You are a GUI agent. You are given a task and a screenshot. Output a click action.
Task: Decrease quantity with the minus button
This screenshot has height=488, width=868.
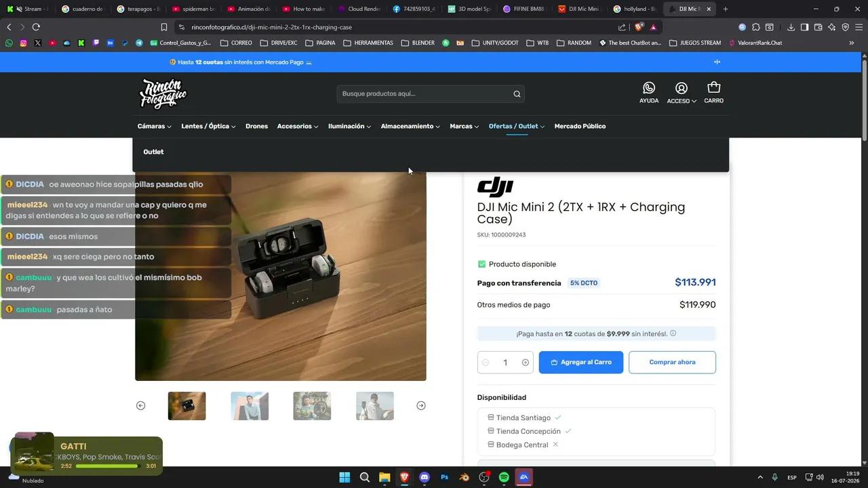486,363
